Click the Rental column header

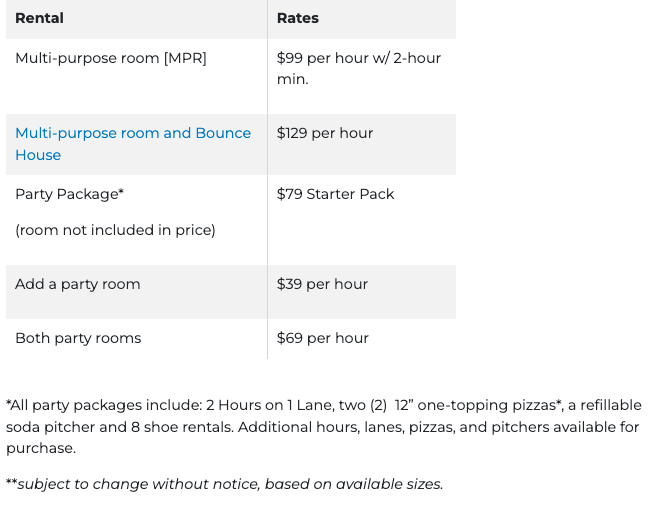(x=39, y=18)
